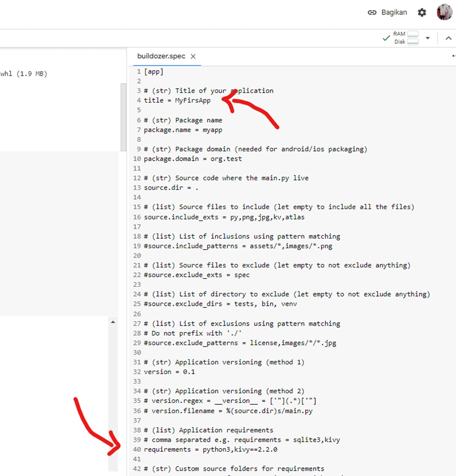The width and height of the screenshot is (456, 476).
Task: Select the buildozer.spec tab
Action: pos(161,56)
